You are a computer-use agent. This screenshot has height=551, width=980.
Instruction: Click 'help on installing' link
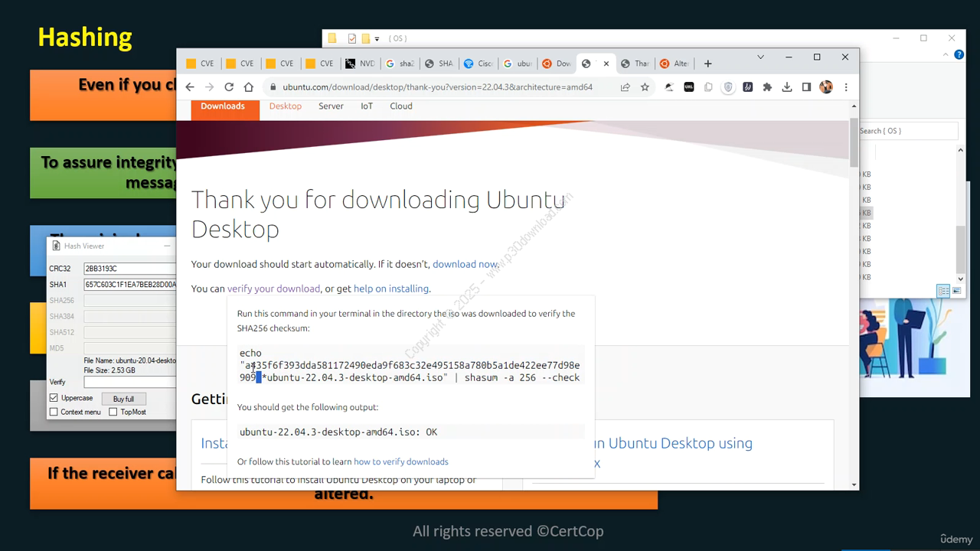coord(391,289)
